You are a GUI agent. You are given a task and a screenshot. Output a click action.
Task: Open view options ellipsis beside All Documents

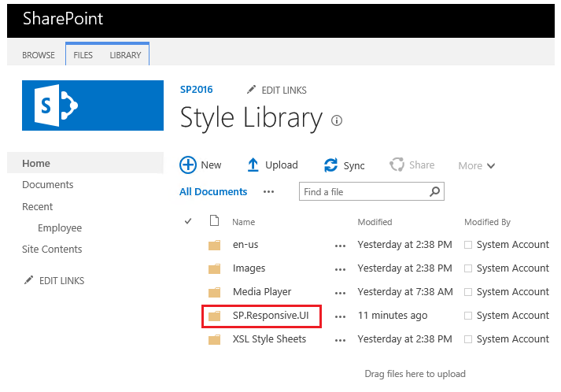[x=268, y=191]
